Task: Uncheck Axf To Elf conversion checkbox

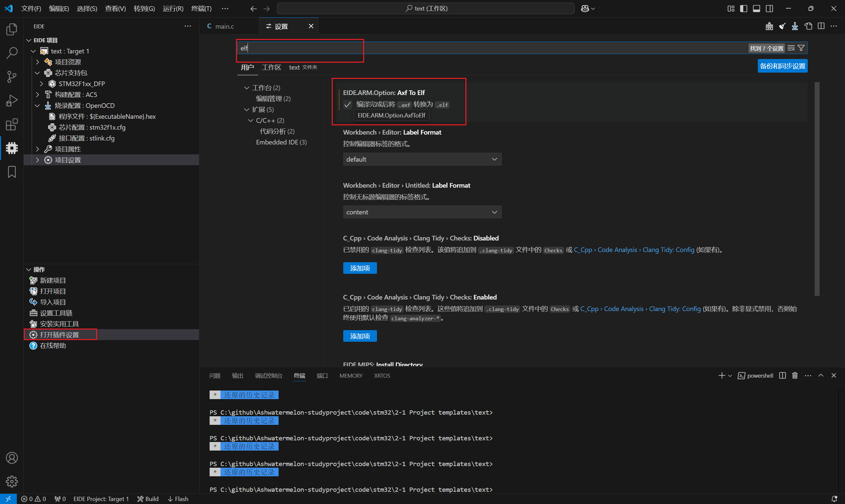Action: [x=347, y=105]
